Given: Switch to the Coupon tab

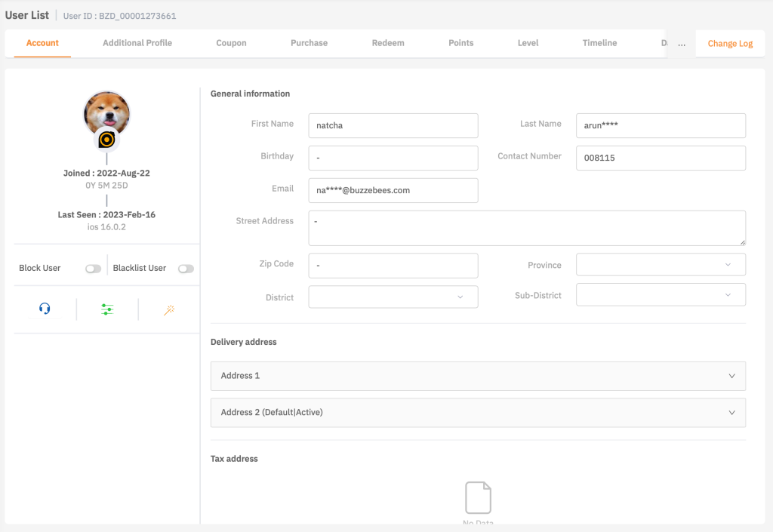Looking at the screenshot, I should pos(231,43).
